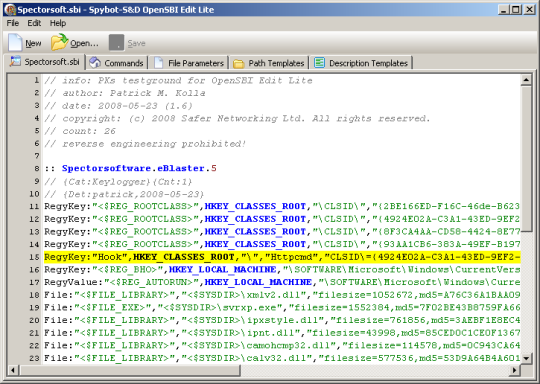Click the RegyKey entry on line 14
The height and width of the screenshot is (384, 540).
click(282, 244)
